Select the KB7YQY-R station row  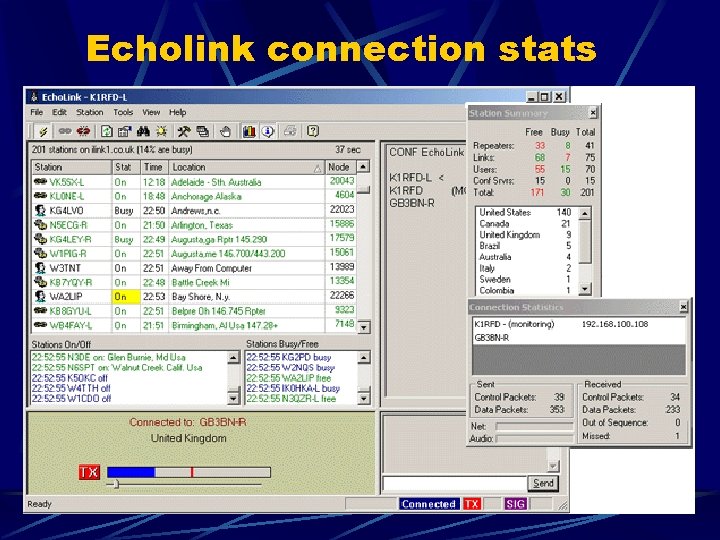pyautogui.click(x=194, y=282)
